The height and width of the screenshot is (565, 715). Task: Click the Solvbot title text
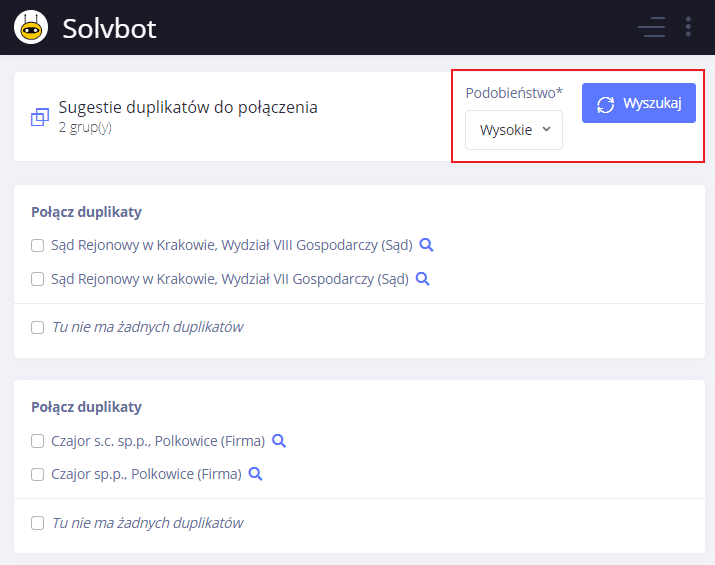coord(109,28)
